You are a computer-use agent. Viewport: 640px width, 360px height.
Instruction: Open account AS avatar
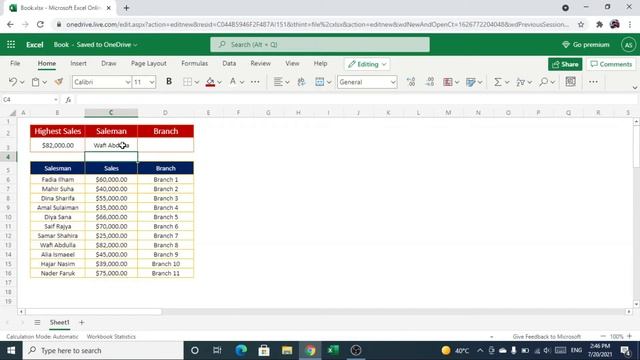click(x=629, y=44)
